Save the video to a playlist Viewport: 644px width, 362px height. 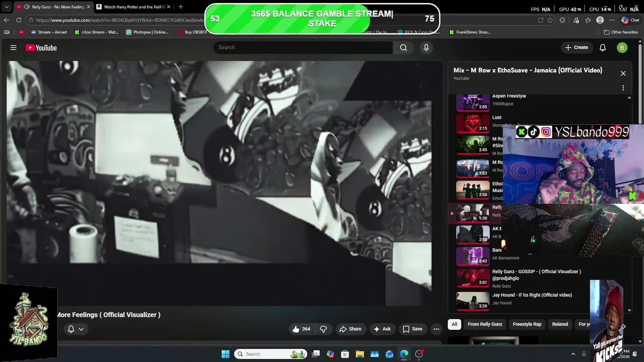tap(412, 329)
